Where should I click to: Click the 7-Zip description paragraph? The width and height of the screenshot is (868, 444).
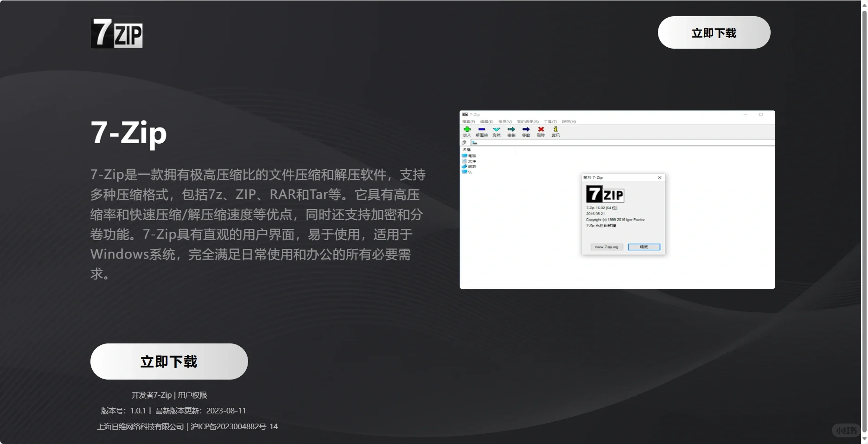coord(258,224)
